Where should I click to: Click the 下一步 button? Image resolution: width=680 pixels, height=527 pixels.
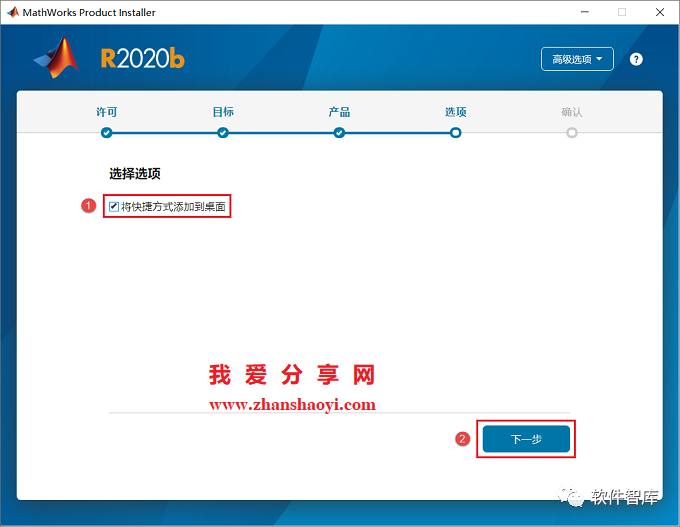[x=526, y=439]
